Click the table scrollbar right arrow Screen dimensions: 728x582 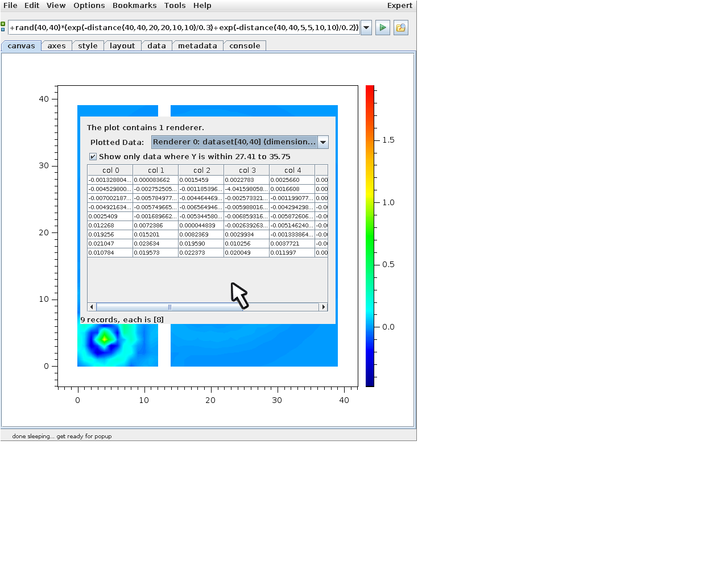(x=324, y=307)
